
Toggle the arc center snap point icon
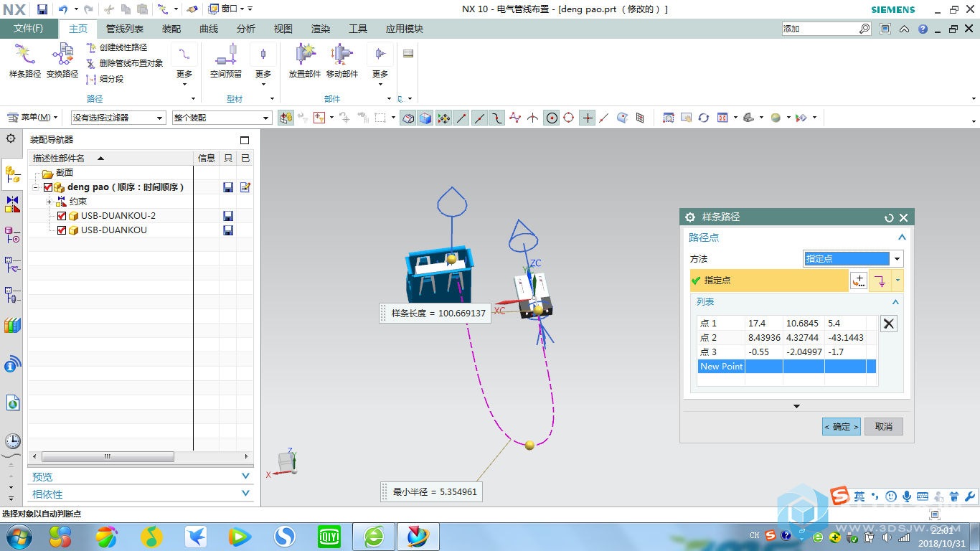tap(552, 118)
